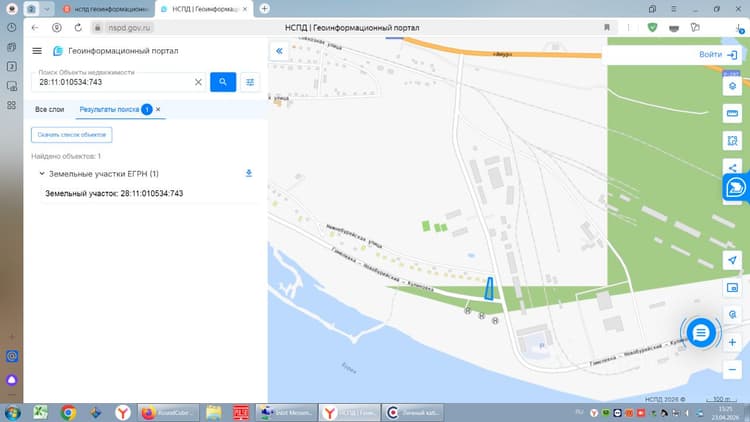Click the blue search magnifier button
The image size is (750, 422).
223,82
